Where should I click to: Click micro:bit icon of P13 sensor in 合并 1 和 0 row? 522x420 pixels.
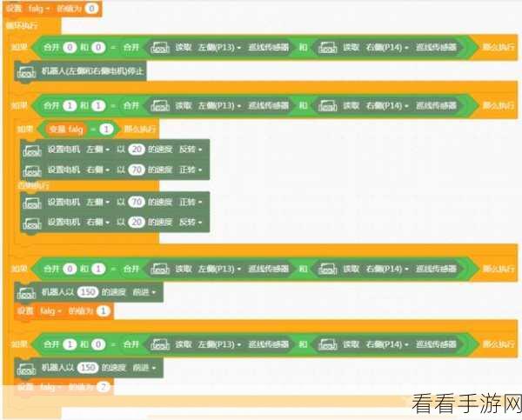(160, 345)
